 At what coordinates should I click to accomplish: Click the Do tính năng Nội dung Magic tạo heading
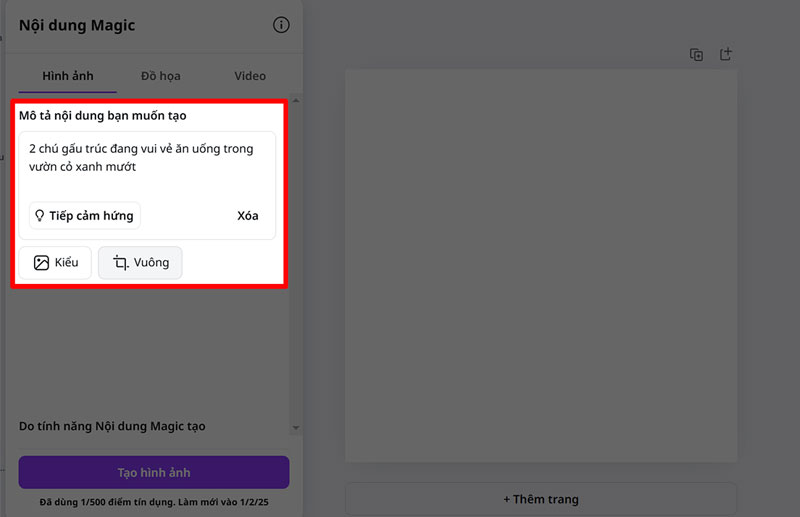(x=112, y=426)
